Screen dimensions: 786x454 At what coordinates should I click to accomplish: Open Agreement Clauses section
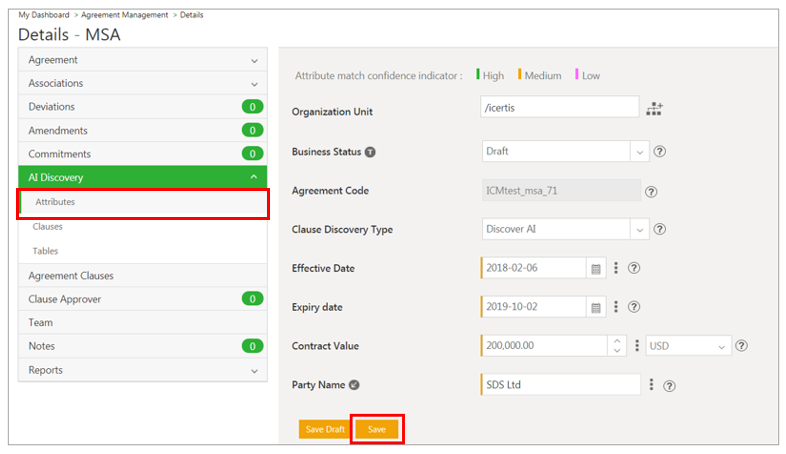[143, 276]
